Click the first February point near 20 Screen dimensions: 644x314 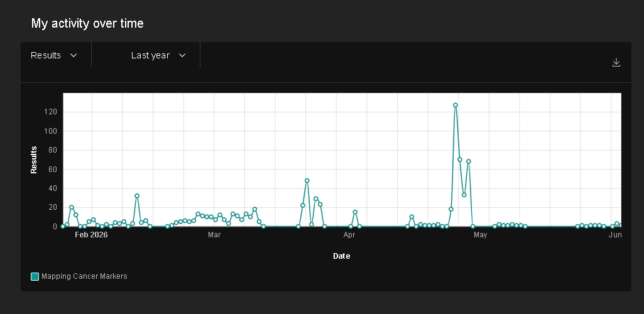tap(72, 207)
